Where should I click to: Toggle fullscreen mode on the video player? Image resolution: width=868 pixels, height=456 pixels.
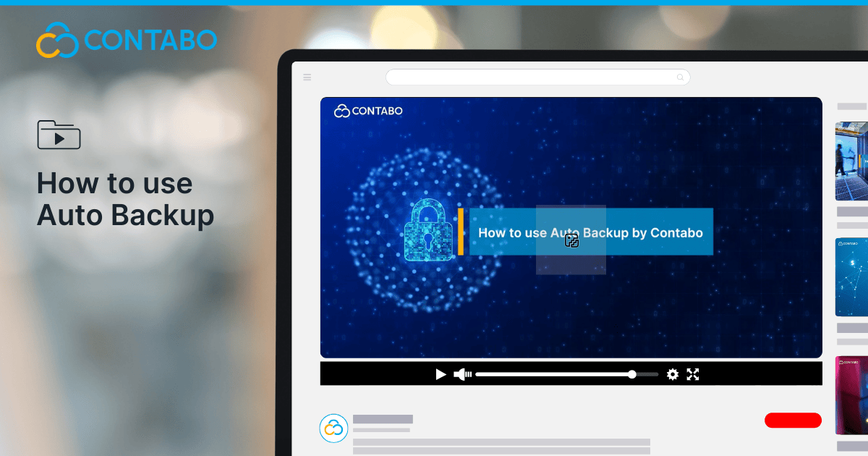pos(693,374)
